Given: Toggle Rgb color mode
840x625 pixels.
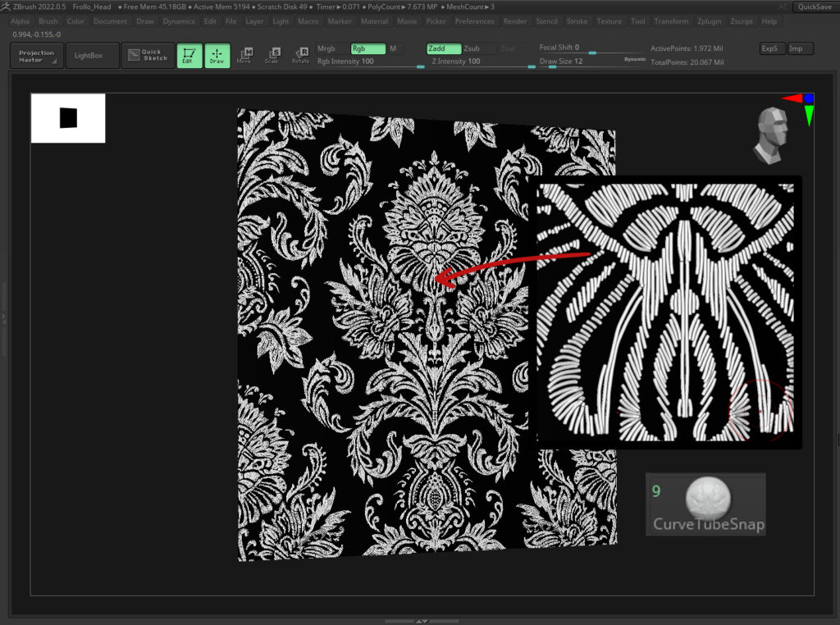Looking at the screenshot, I should 367,48.
